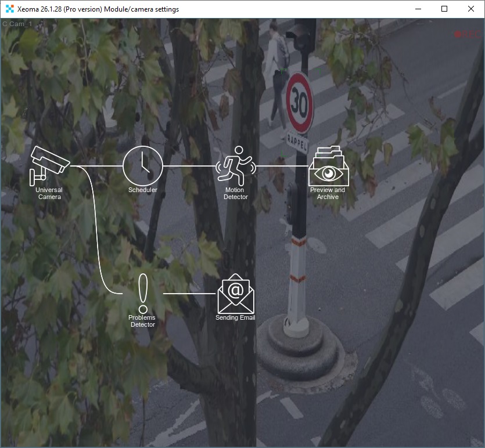The image size is (485, 448).
Task: Configure the Sending Email module
Action: pyautogui.click(x=235, y=292)
